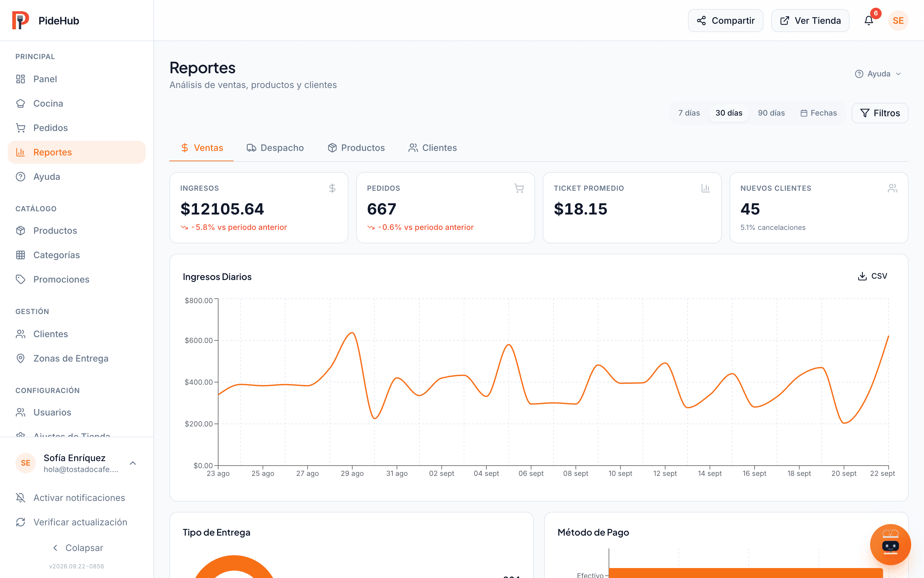The height and width of the screenshot is (578, 924).
Task: Open Promociones in the sidebar
Action: point(76,280)
